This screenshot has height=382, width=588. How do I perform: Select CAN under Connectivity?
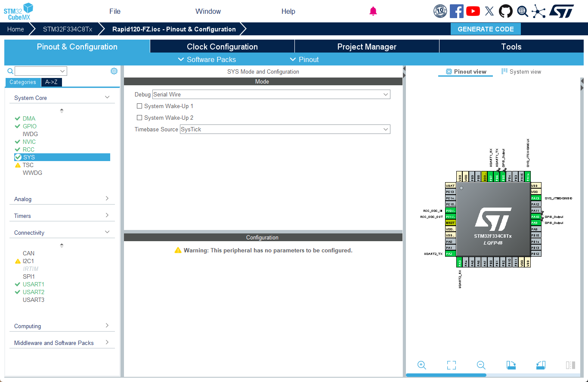[x=28, y=253]
